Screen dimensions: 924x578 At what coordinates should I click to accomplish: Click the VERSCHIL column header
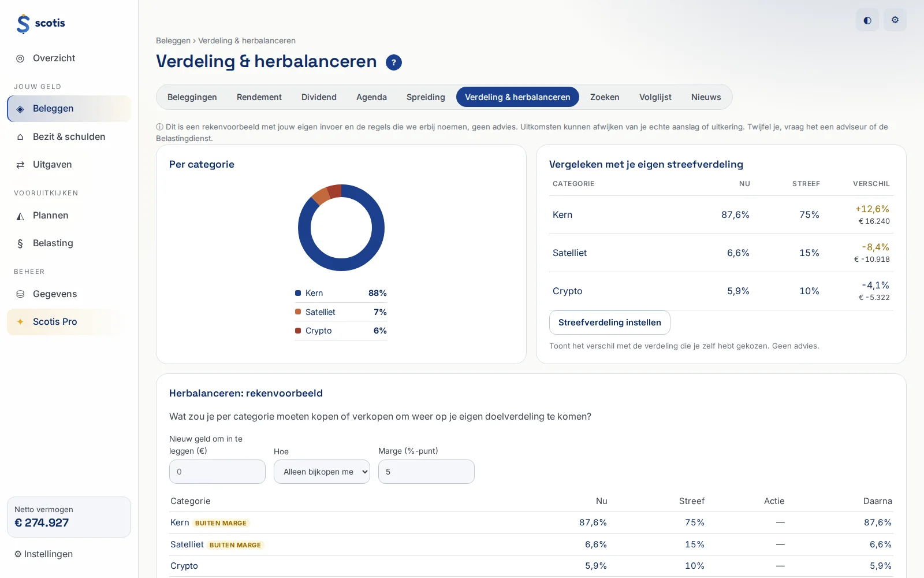tap(871, 184)
